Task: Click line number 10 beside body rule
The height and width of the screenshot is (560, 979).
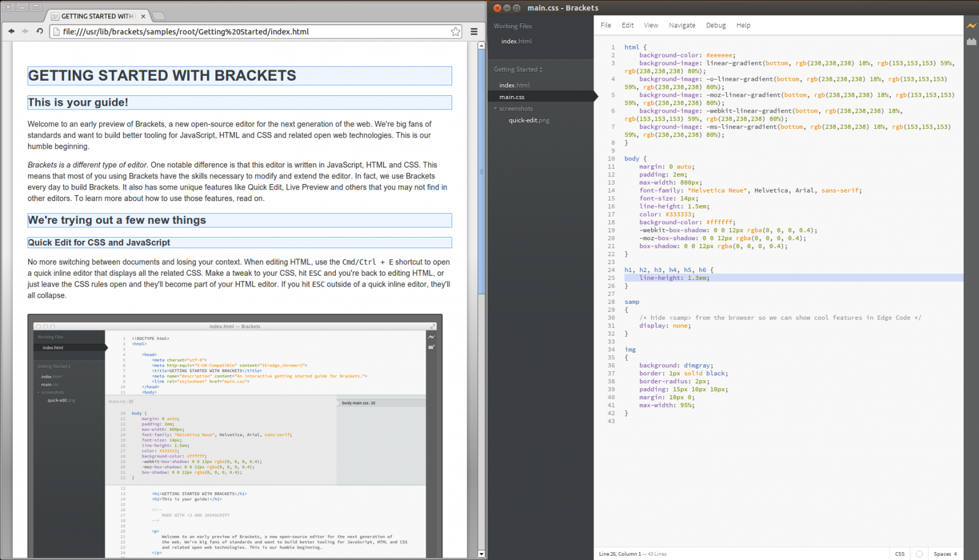Action: tap(611, 158)
